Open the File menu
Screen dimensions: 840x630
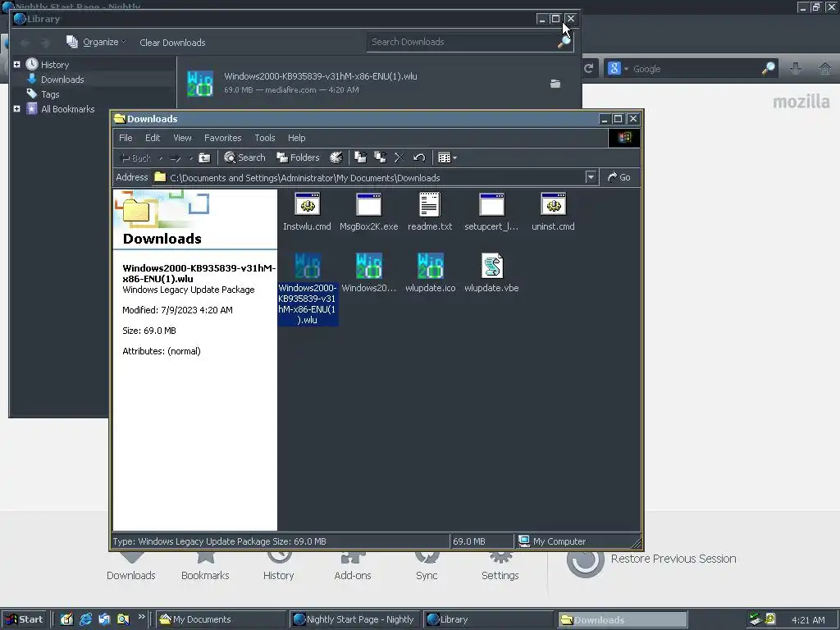(126, 138)
